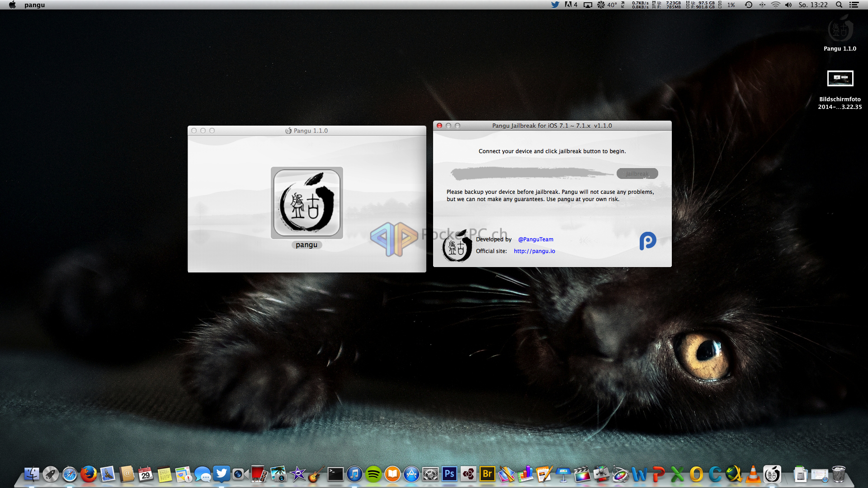Screen dimensions: 868x488
Task: Click the running Pangu app in the Dock
Action: [772, 474]
